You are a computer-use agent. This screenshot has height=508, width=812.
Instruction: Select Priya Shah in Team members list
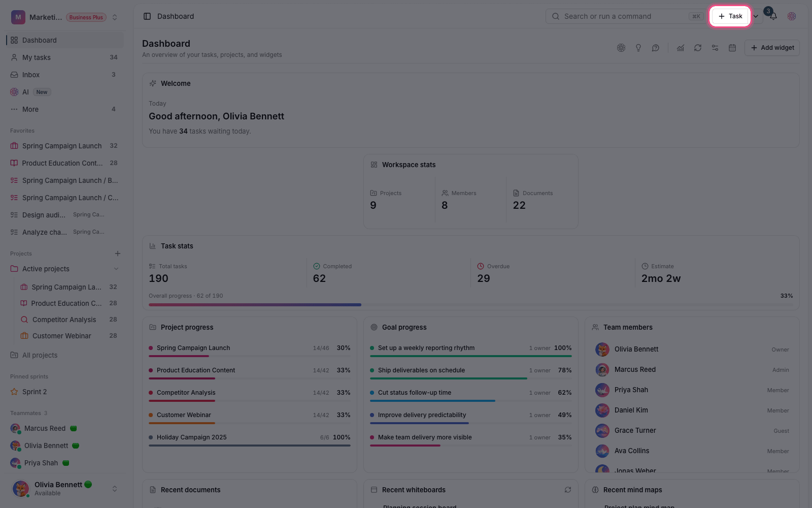[x=692, y=390]
